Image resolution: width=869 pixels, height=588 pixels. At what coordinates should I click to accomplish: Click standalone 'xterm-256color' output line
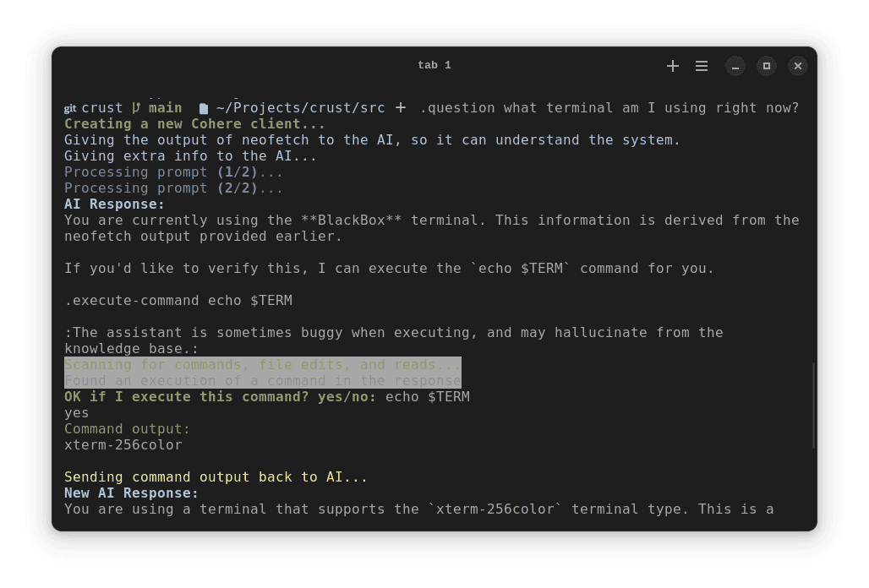123,445
